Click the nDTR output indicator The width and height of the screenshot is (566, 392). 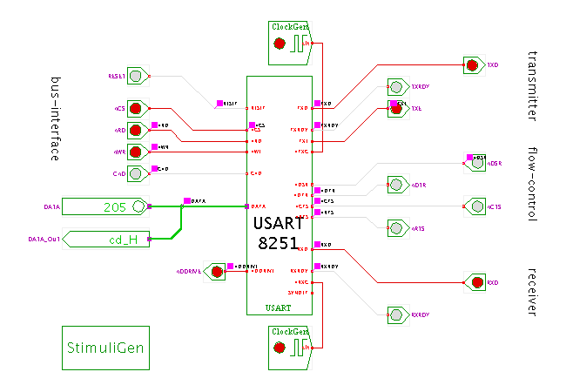399,185
